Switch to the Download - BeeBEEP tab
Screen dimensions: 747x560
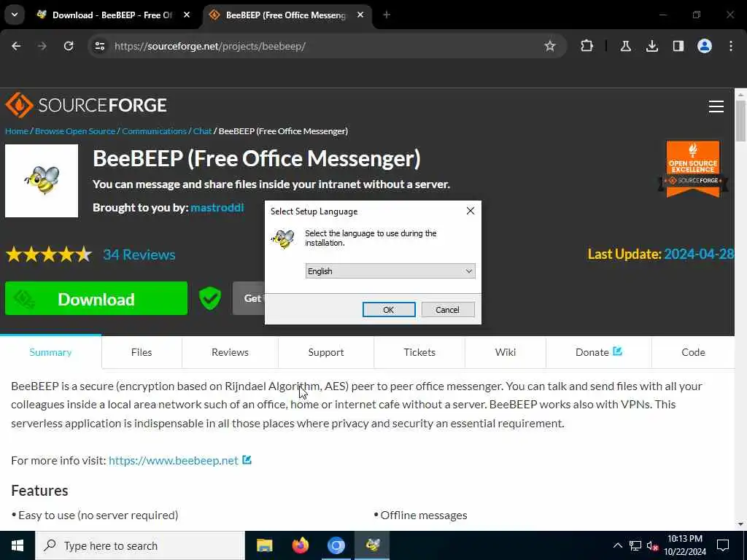point(112,15)
